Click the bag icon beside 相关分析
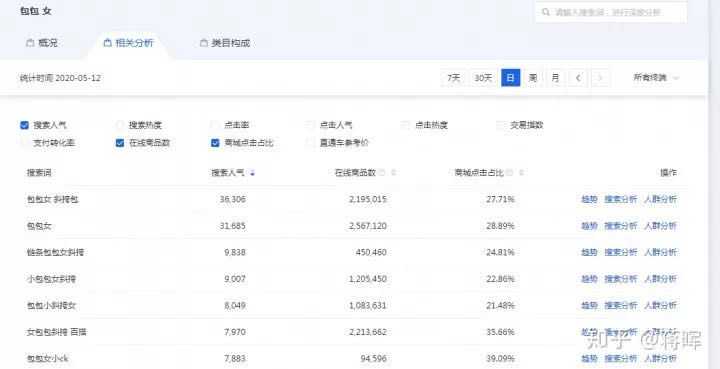720x369 pixels. pos(107,43)
